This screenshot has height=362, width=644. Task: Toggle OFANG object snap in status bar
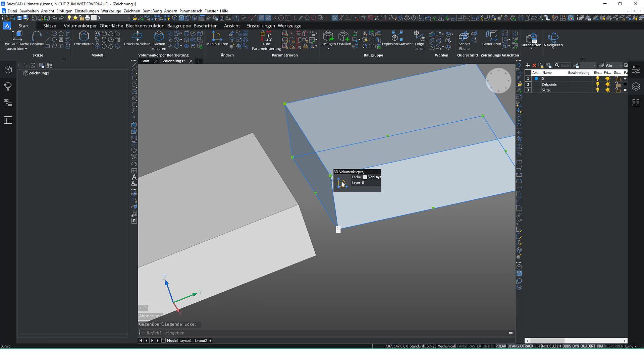(x=513, y=346)
